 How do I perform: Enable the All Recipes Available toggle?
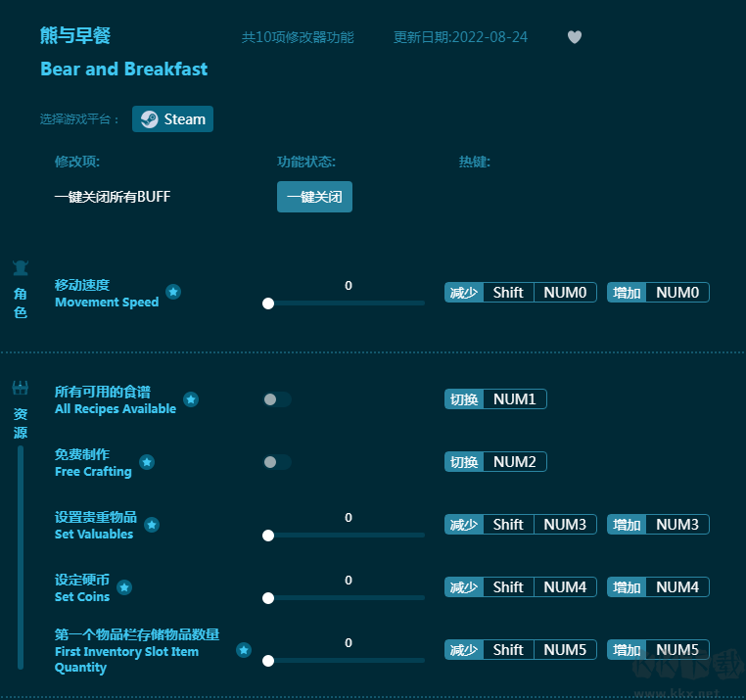click(277, 399)
